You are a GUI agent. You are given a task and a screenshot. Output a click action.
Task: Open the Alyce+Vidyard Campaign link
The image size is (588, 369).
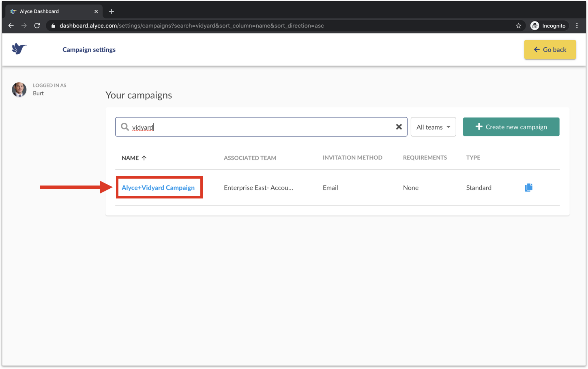tap(158, 188)
